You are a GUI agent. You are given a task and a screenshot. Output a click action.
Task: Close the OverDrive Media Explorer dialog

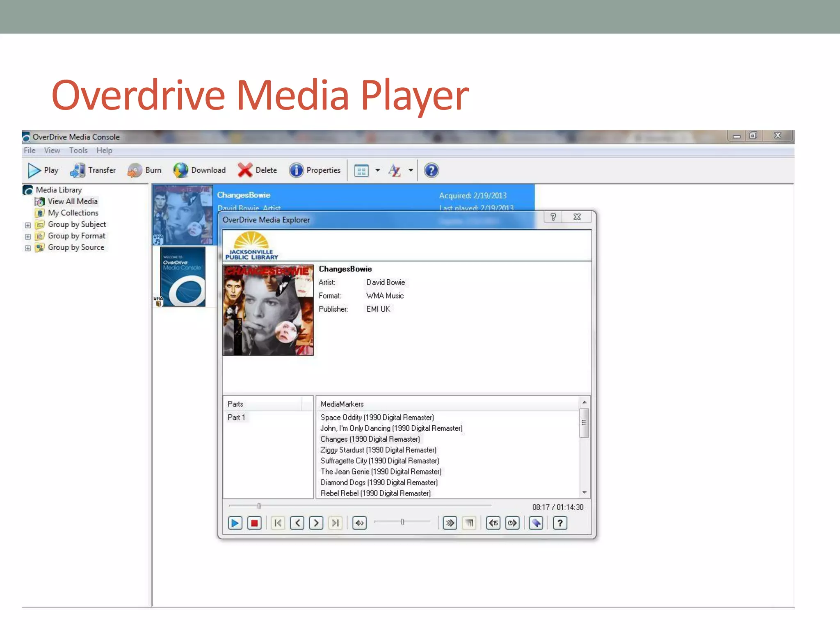point(577,217)
